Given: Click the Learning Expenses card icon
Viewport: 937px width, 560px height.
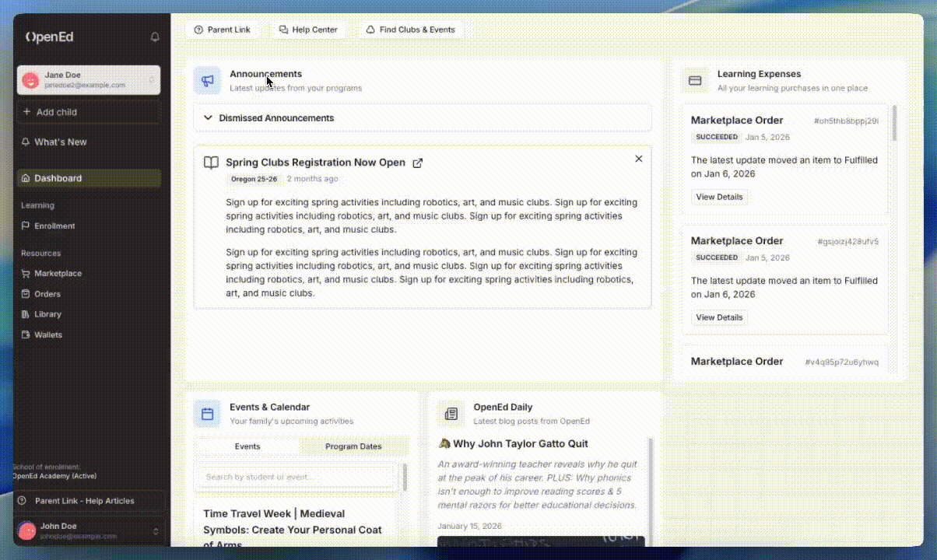Looking at the screenshot, I should click(695, 80).
